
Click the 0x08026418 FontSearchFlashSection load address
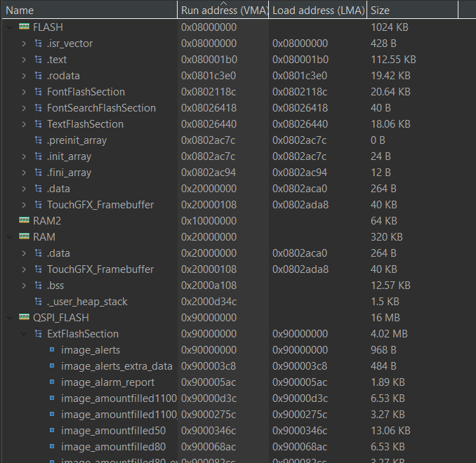(300, 108)
